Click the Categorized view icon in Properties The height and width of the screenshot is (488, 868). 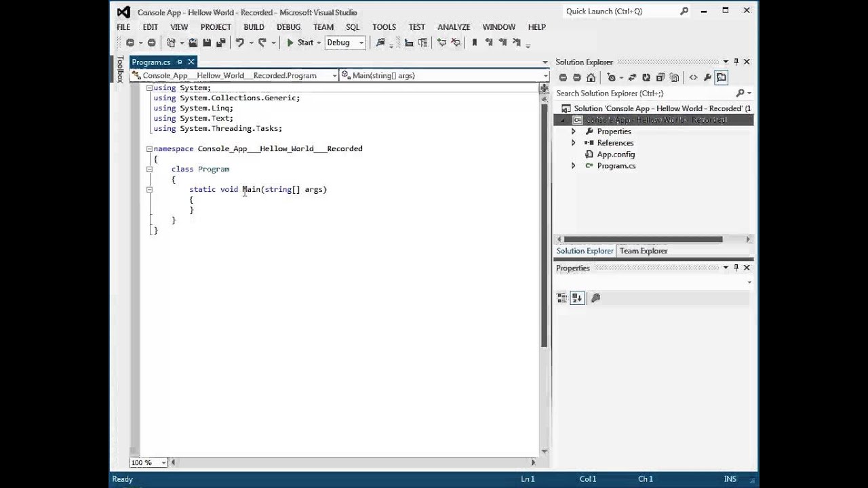coord(562,298)
